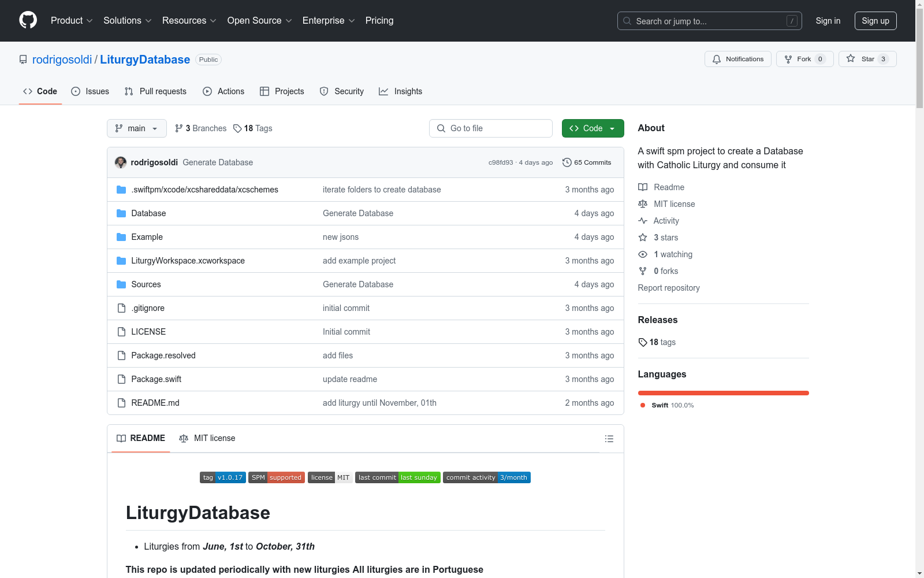924x578 pixels.
Task: Open LiturgyWorkspace.xcworkspace folder
Action: (x=188, y=261)
